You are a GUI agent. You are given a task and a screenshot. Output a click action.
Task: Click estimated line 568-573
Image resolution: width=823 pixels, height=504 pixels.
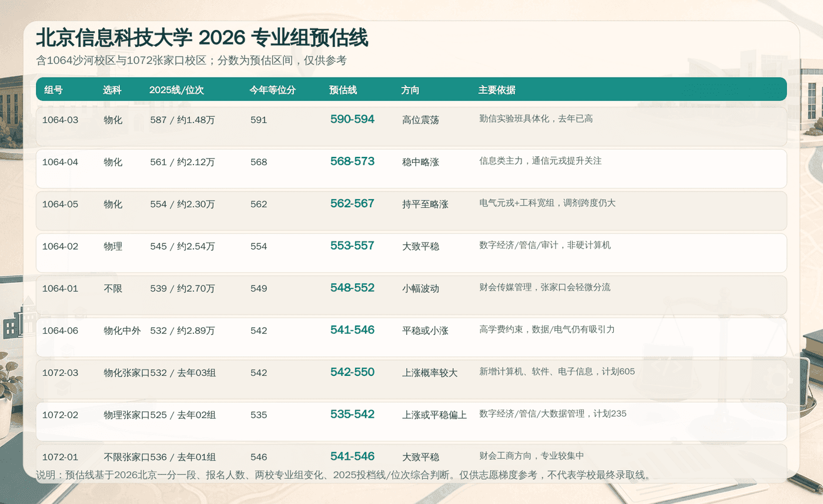[x=352, y=162]
